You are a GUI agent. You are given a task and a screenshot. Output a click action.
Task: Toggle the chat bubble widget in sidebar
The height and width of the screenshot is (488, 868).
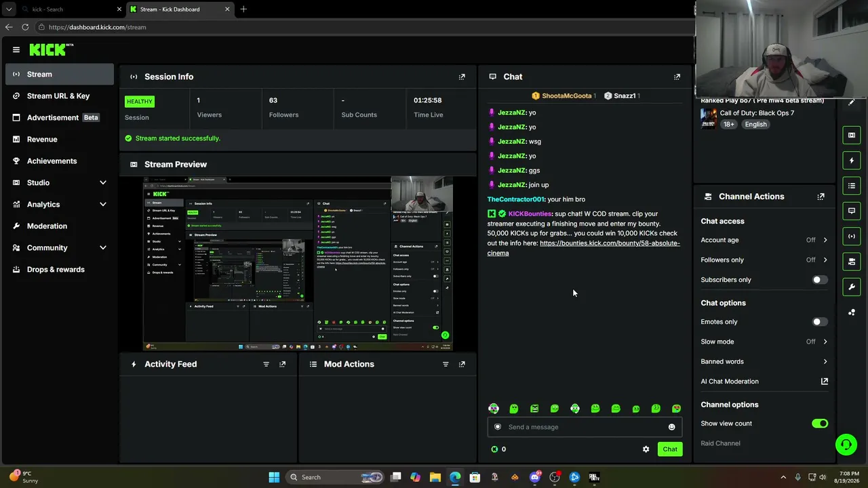852,211
